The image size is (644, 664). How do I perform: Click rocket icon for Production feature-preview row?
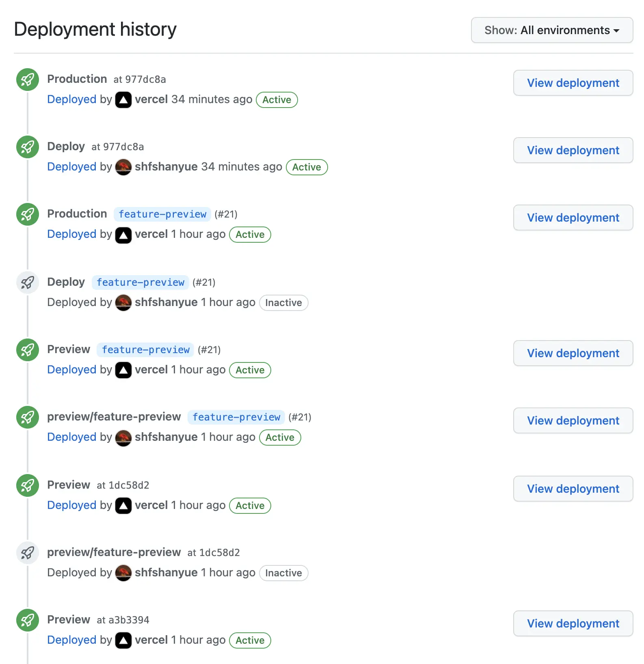coord(28,214)
